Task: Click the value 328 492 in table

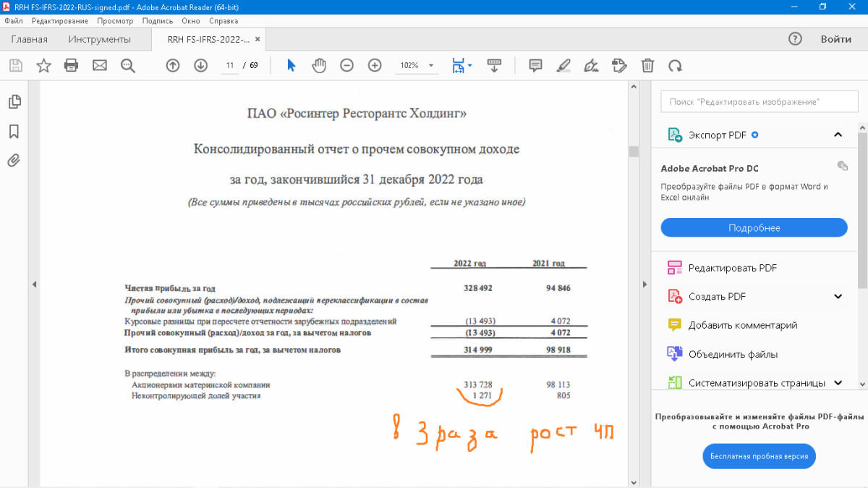Action: (478, 288)
